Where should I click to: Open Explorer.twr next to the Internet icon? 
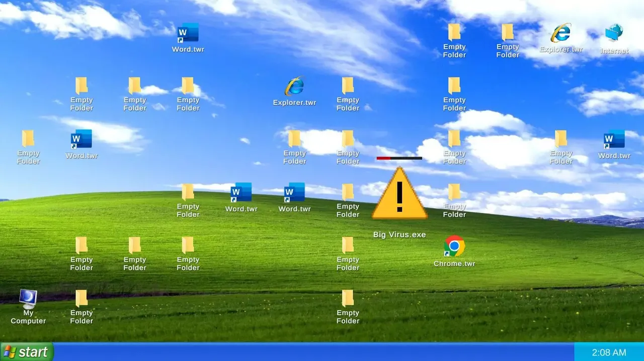[x=561, y=38]
